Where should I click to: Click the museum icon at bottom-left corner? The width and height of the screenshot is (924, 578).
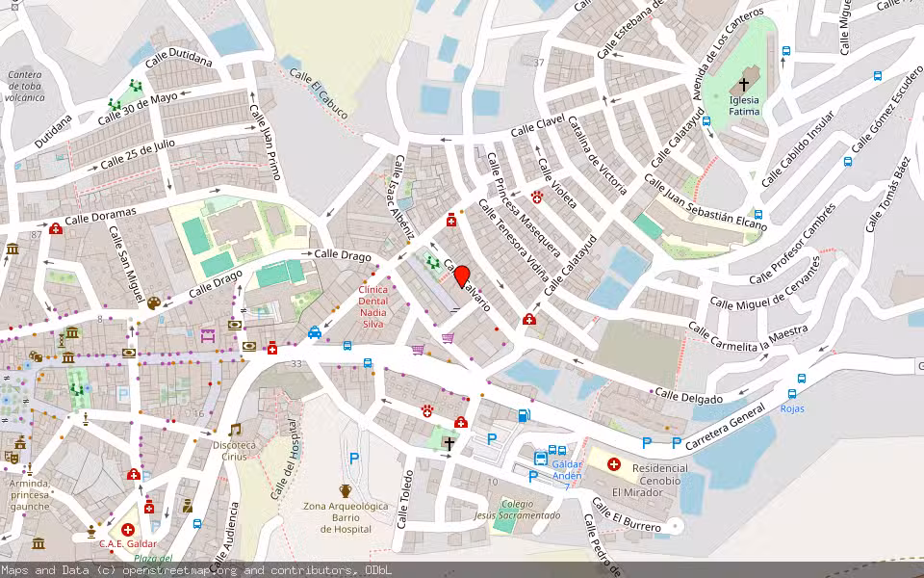pos(38,542)
